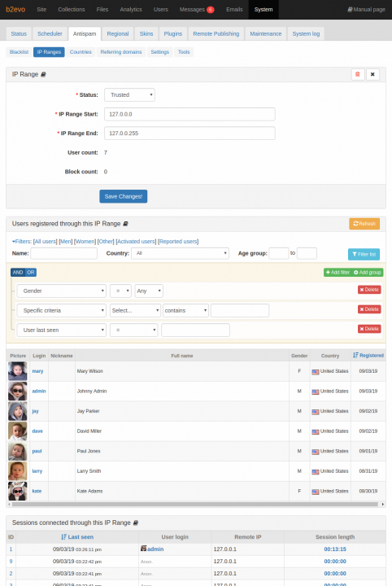Delete the User last seen filter row
392x586 pixels.
pos(369,329)
